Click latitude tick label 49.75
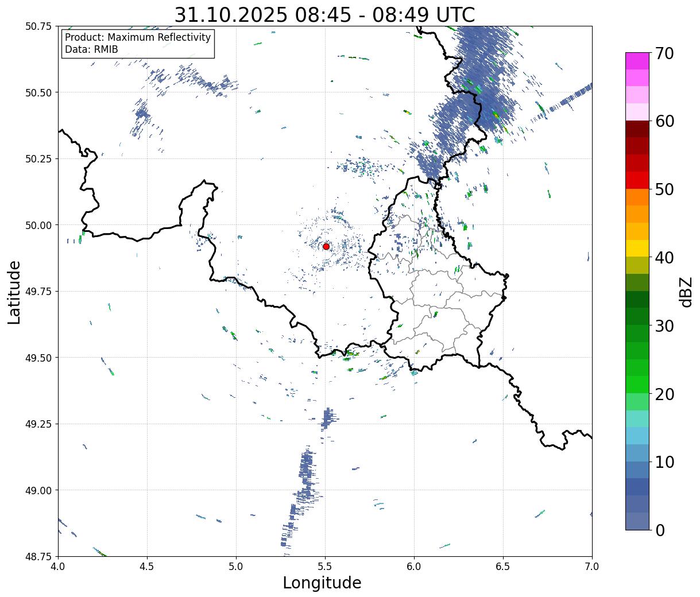This screenshot has height=597, width=700. (38, 291)
